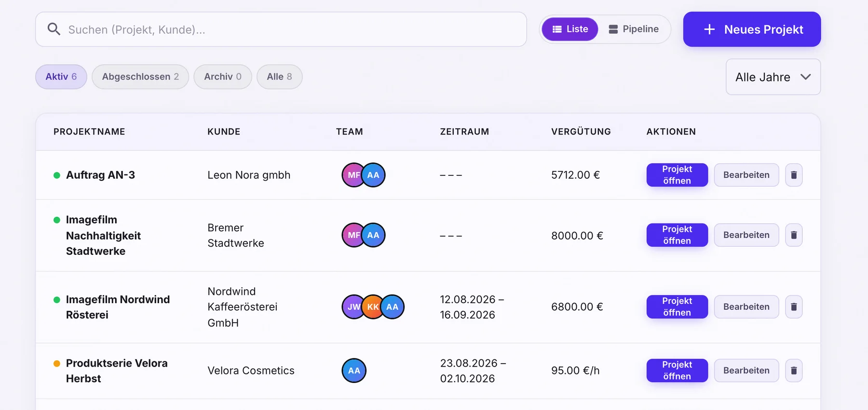This screenshot has width=868, height=410.
Task: Click the VERGÜTUNG column header
Action: [581, 132]
